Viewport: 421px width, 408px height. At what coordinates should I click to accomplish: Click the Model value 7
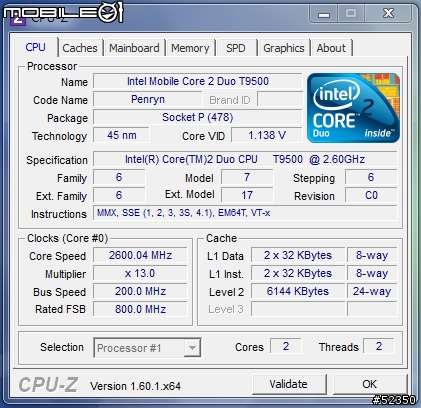(x=247, y=177)
